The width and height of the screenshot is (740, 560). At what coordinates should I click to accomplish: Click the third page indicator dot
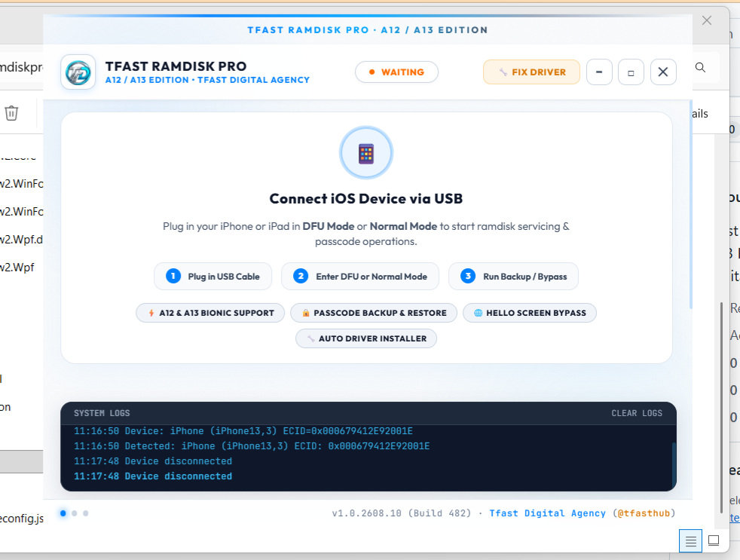coord(85,513)
